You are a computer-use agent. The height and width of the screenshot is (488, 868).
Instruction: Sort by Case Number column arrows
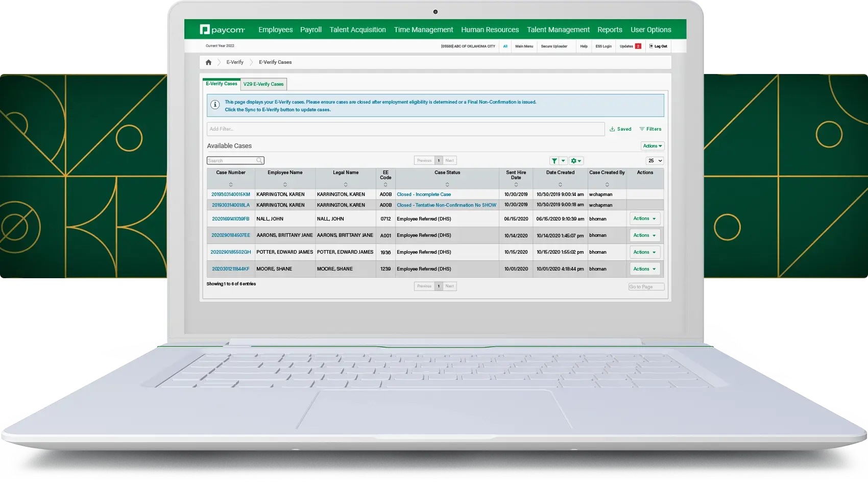(231, 184)
